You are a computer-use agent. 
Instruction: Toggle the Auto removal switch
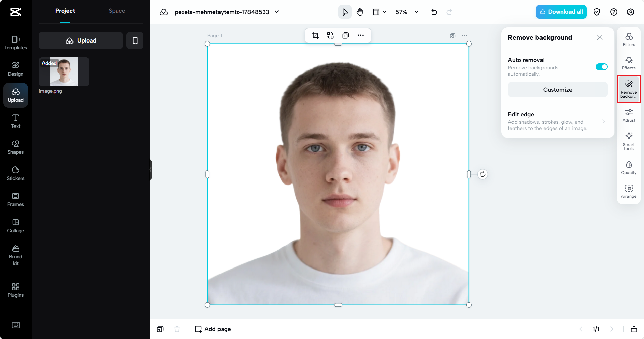tap(602, 67)
